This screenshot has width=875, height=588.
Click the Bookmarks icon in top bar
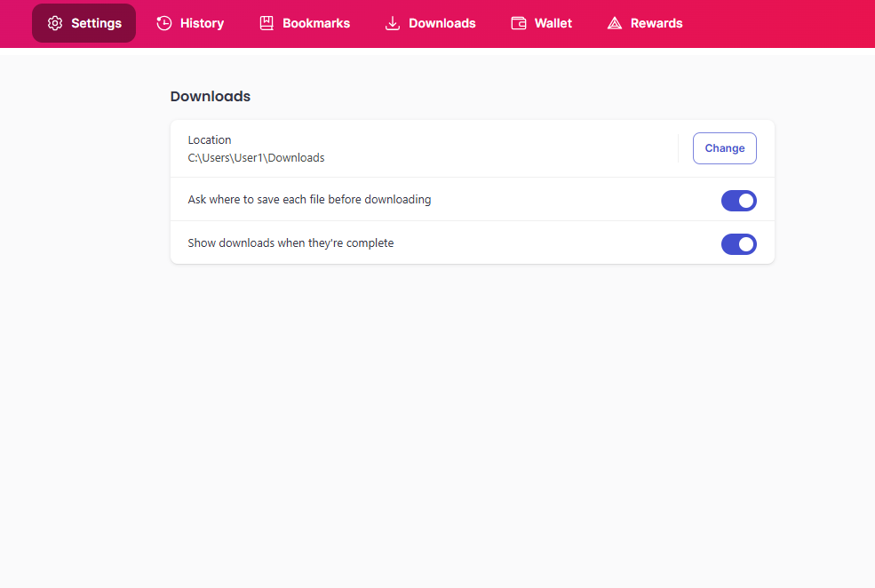(266, 23)
